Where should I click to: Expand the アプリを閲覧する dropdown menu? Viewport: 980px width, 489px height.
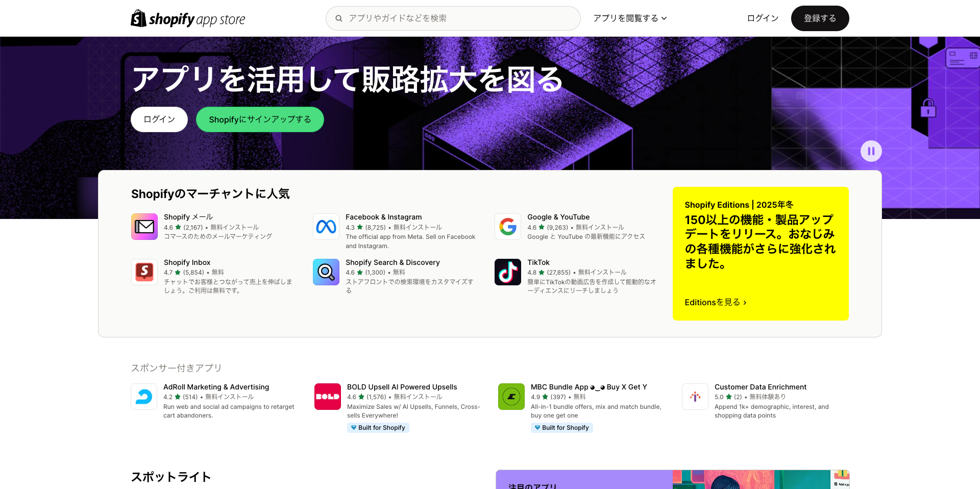[x=630, y=18]
